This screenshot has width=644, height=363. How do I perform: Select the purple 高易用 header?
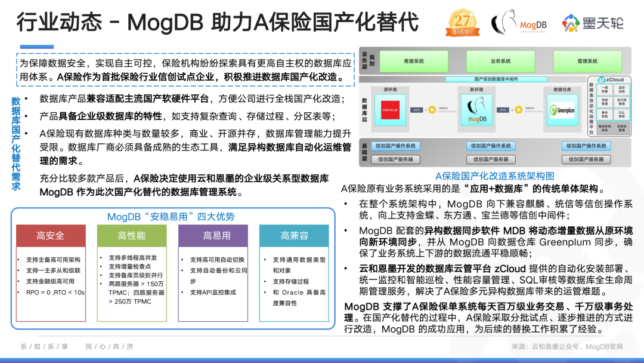(213, 236)
